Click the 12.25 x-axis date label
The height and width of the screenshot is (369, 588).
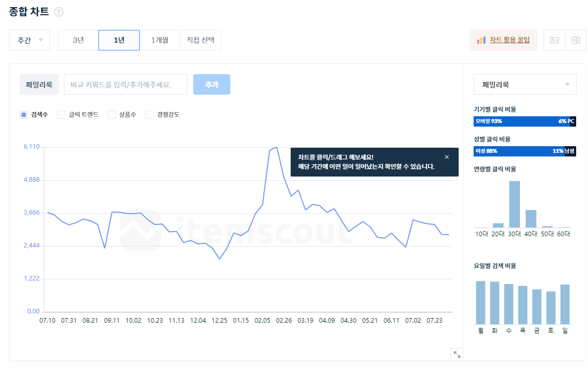pyautogui.click(x=220, y=321)
